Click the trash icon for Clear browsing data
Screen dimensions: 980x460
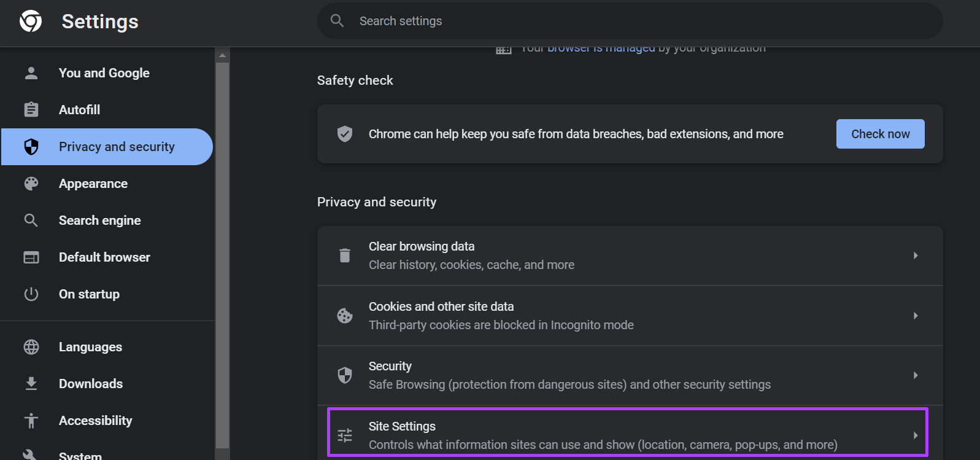point(345,255)
